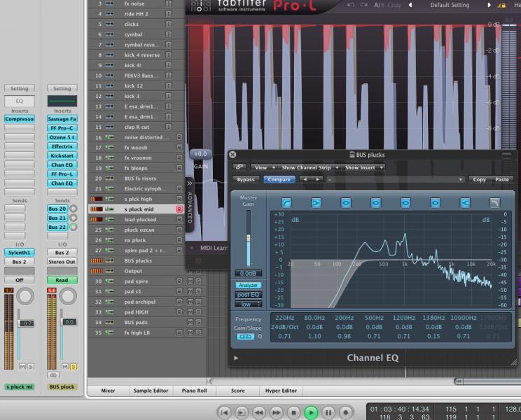Select next preset arrow in Pro-L
Screen dimensions: 521x420
click(x=489, y=5)
